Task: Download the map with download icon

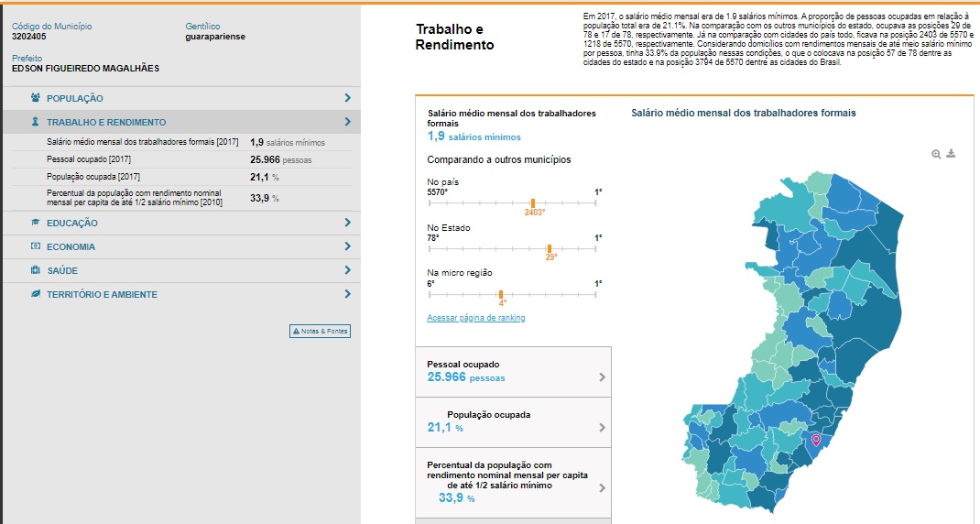Action: [951, 153]
